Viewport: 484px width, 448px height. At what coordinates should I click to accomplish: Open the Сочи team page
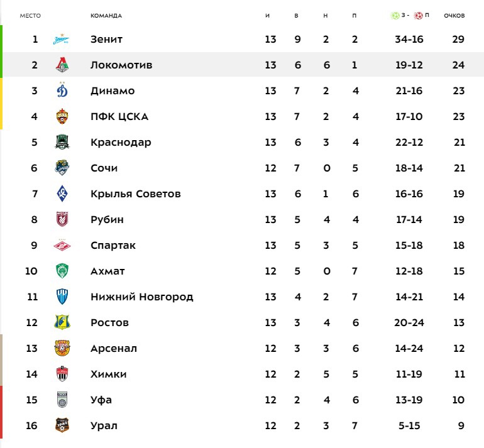(104, 168)
